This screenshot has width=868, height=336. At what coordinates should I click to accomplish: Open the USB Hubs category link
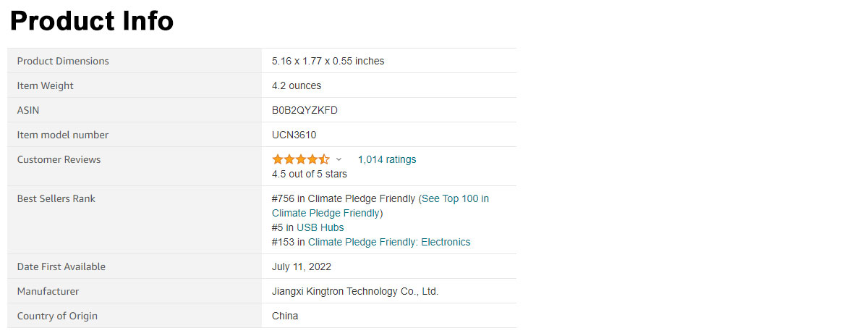[x=320, y=227]
